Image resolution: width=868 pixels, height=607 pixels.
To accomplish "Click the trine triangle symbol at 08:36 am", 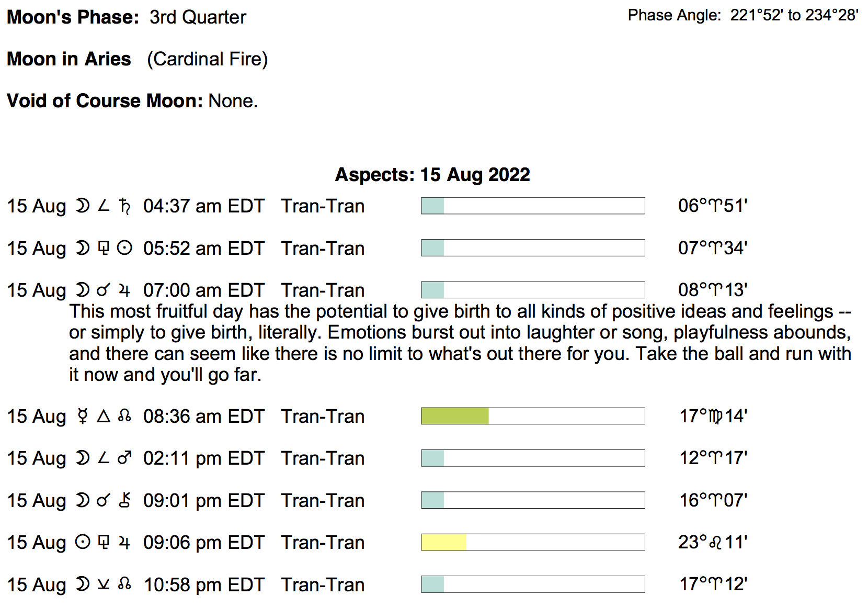I will [x=104, y=417].
